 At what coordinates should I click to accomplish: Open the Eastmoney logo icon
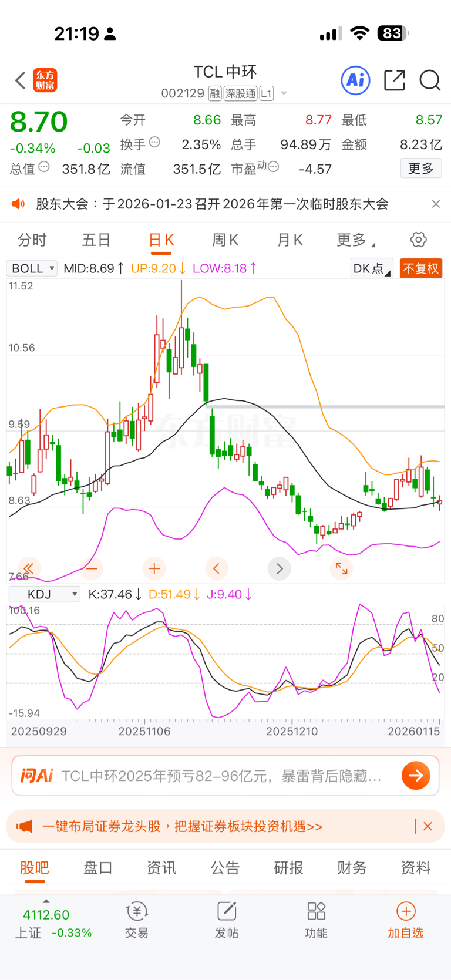point(45,80)
